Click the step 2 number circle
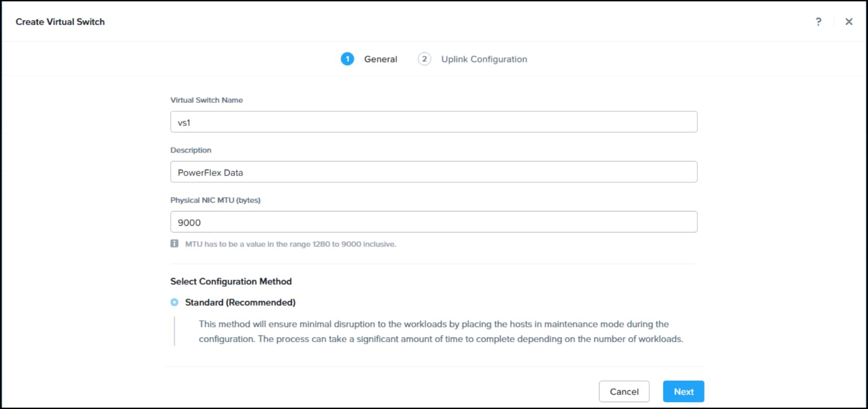 (424, 59)
